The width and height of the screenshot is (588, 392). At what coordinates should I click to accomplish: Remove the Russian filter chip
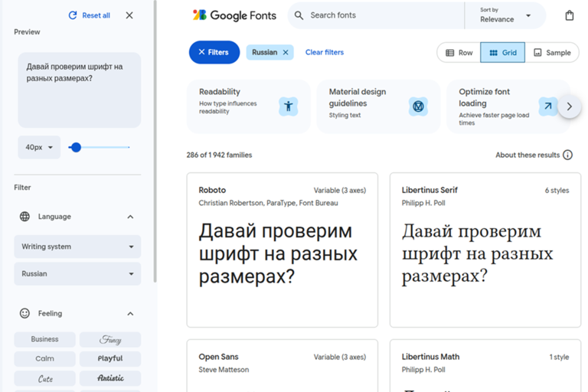tap(286, 52)
